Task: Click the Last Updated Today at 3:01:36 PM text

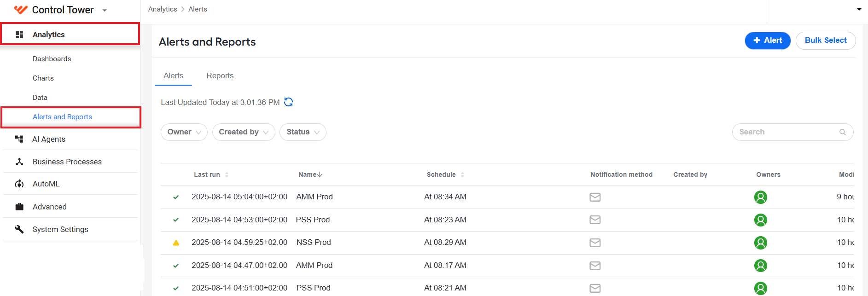Action: coord(220,102)
